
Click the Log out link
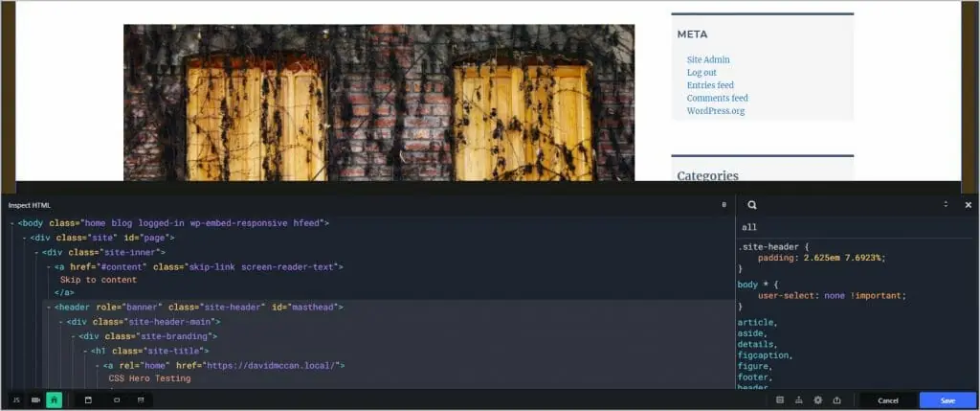702,73
